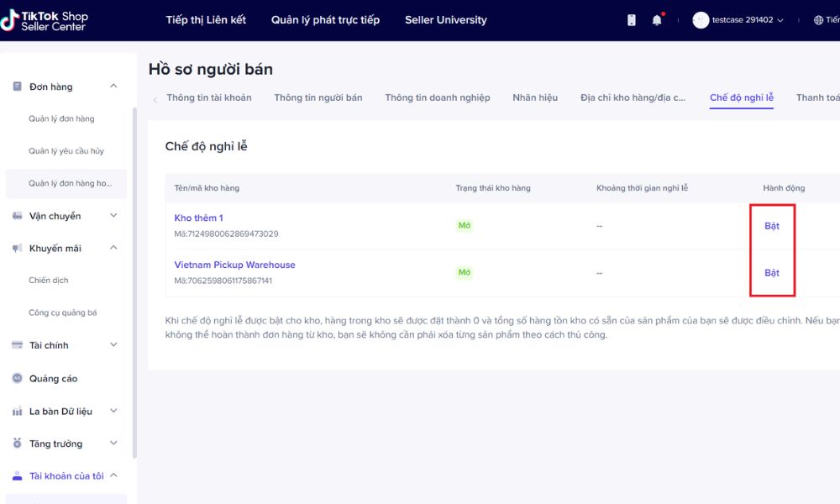Click Bật for Vietnam Pickup Warehouse
This screenshot has height=504, width=840.
(771, 273)
